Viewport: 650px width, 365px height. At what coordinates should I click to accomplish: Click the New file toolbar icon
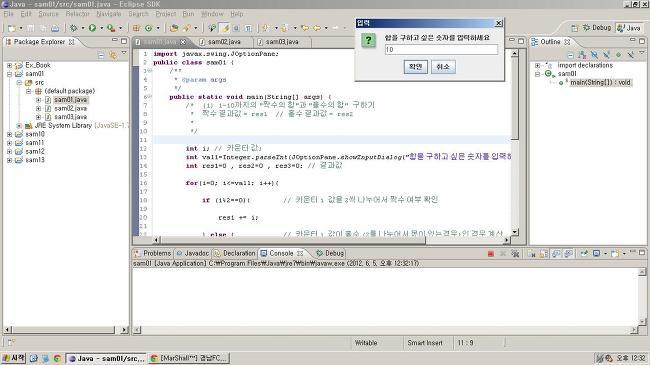point(12,28)
